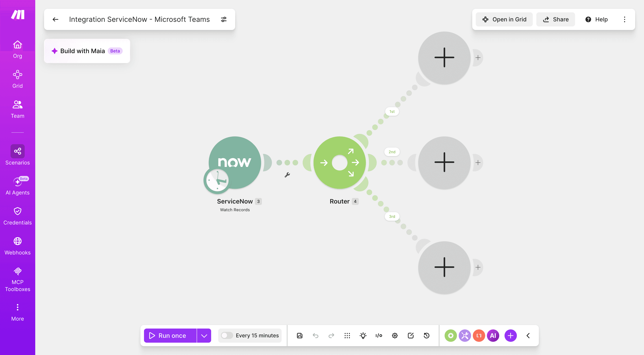Click small plus beside the bottom empty module
The image size is (644, 355).
pyautogui.click(x=478, y=267)
